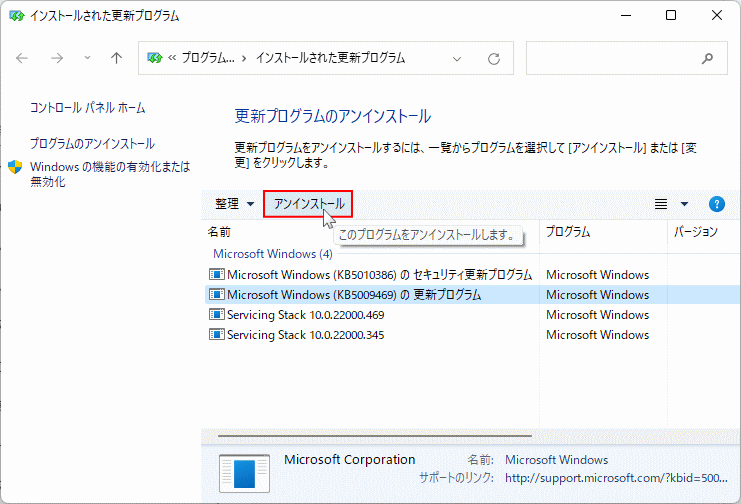Viewport: 741px width, 504px height.
Task: Select the KB5009469 update row
Action: (474, 295)
